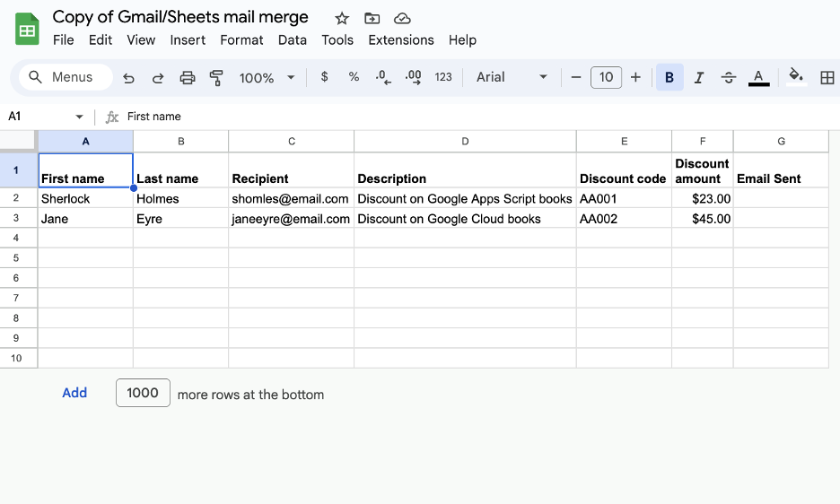Toggle strikethrough formatting
The width and height of the screenshot is (840, 504).
(728, 78)
